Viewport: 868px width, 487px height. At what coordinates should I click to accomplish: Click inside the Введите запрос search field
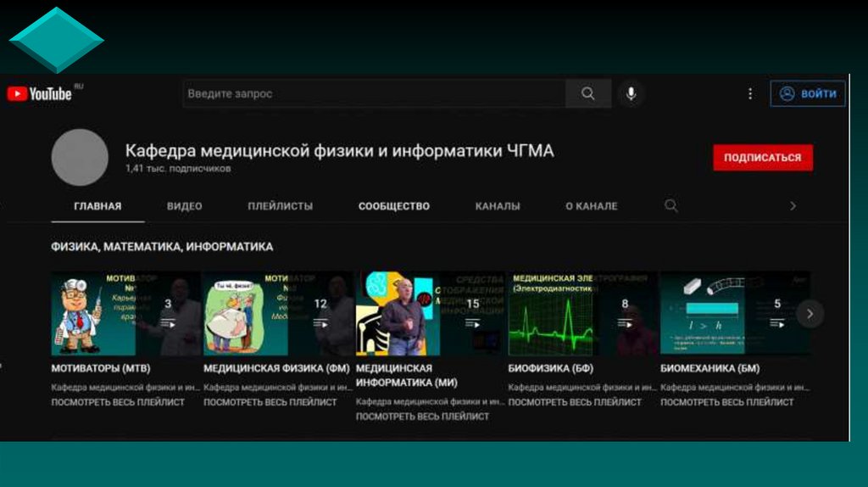[374, 93]
